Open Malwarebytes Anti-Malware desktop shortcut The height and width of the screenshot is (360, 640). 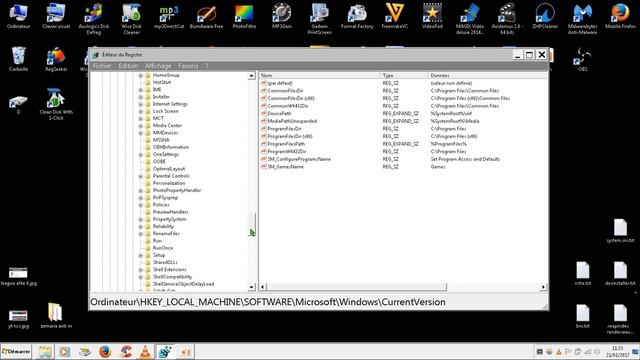click(x=582, y=18)
